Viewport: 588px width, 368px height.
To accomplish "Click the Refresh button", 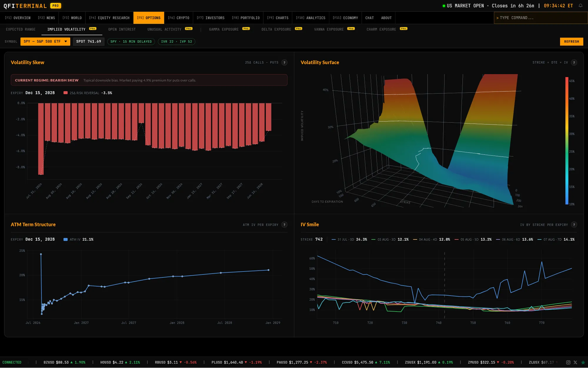I will (572, 41).
